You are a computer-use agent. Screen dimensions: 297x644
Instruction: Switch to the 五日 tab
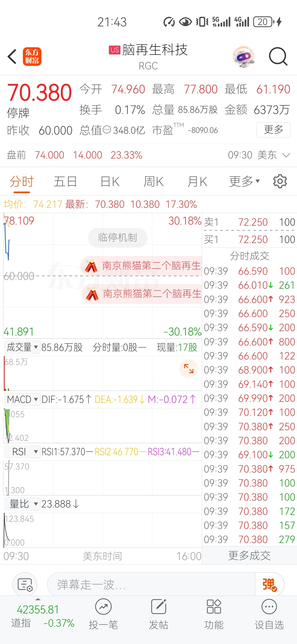[65, 182]
